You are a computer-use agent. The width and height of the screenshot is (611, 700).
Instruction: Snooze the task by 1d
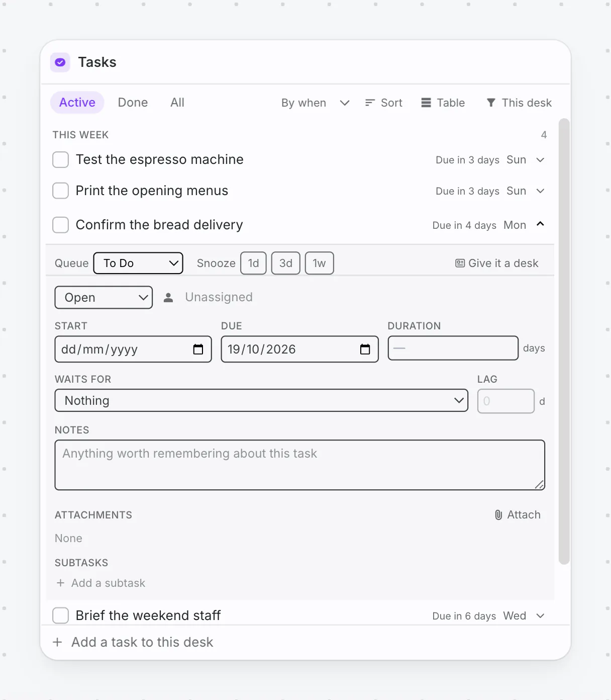(x=254, y=263)
